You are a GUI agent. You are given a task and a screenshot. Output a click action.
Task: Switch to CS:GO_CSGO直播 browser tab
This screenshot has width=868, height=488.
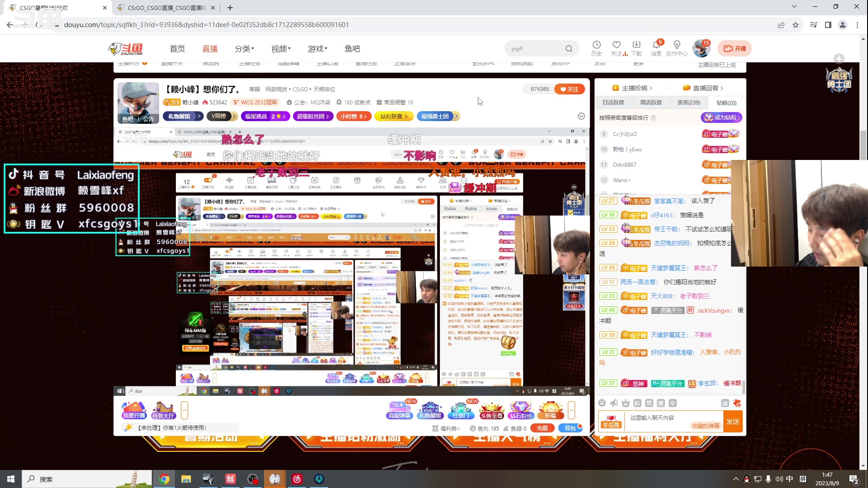pos(166,8)
